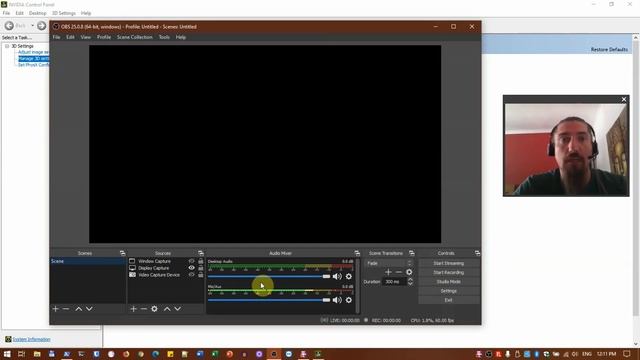Remove selected source with minus icon

pyautogui.click(x=143, y=309)
